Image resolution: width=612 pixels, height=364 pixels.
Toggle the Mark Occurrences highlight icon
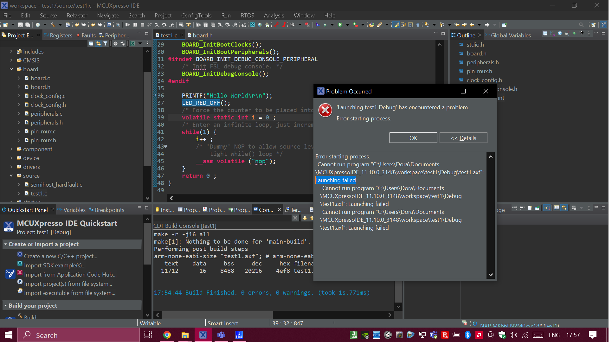pos(396,24)
